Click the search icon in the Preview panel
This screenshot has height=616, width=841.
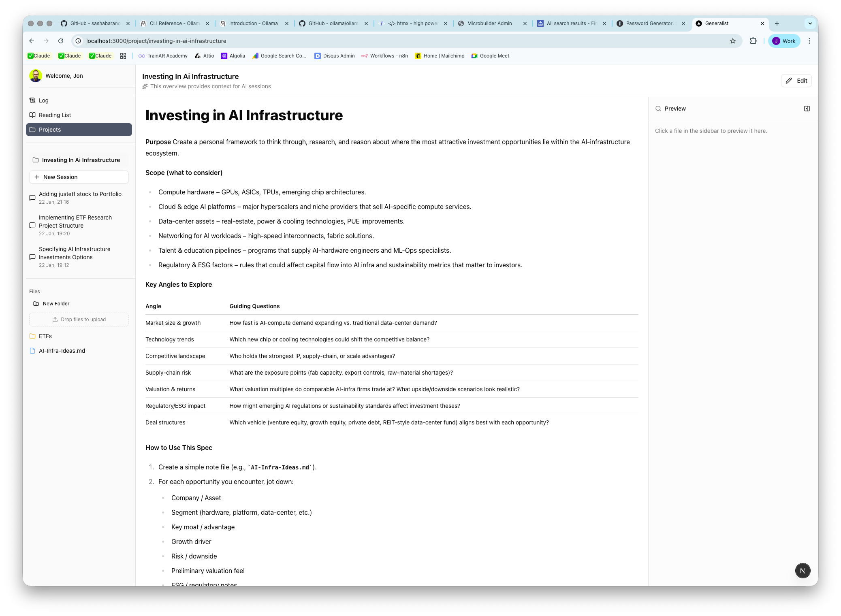658,109
